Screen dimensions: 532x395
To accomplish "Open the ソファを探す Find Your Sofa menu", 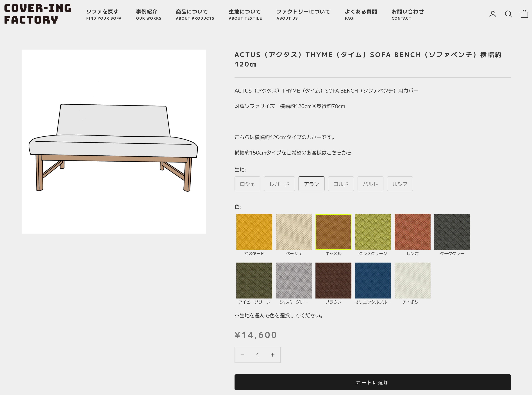I will [x=104, y=15].
